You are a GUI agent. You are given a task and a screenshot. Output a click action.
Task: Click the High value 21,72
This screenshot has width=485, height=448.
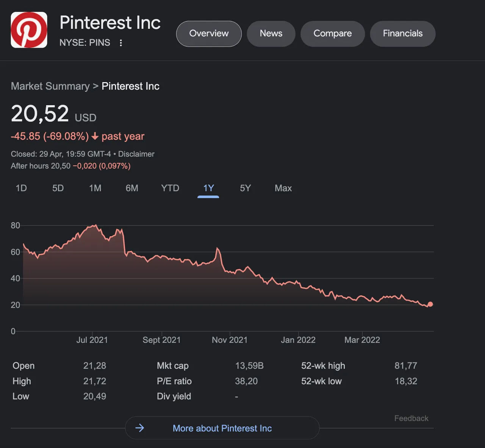tap(95, 381)
